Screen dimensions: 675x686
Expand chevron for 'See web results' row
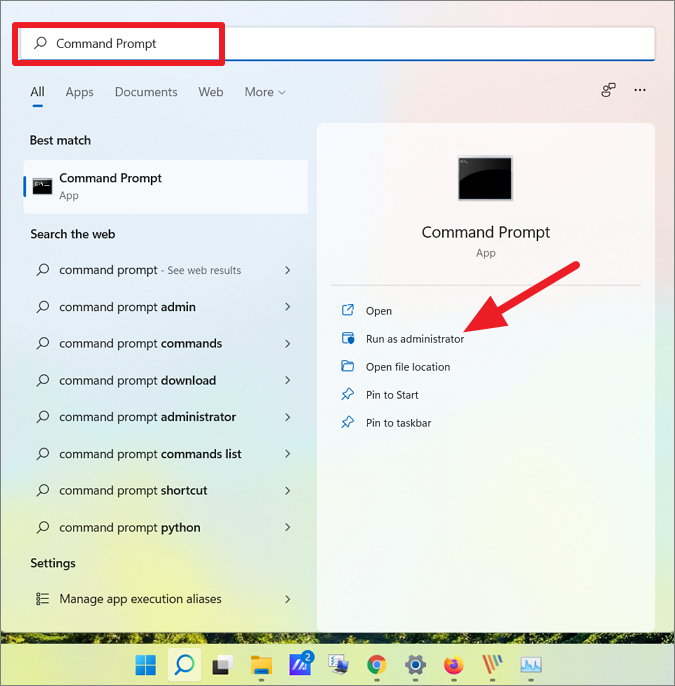288,270
